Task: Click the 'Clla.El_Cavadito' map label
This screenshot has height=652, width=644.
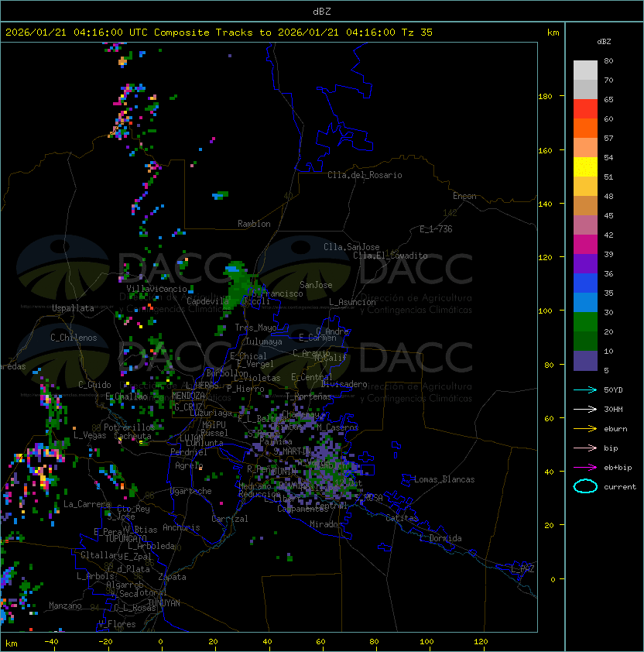Action: [390, 256]
